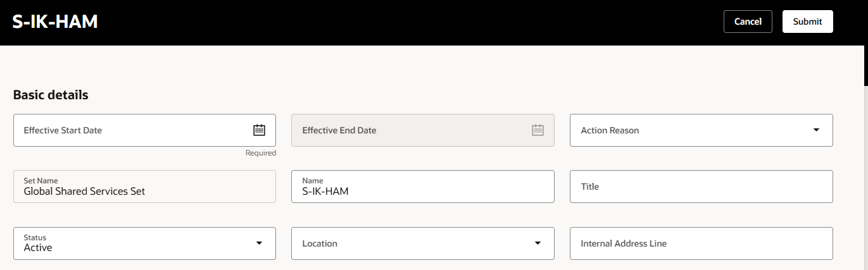Screen dimensions: 868x270
Task: Click the Effective End Date calendar icon
Action: click(x=538, y=130)
